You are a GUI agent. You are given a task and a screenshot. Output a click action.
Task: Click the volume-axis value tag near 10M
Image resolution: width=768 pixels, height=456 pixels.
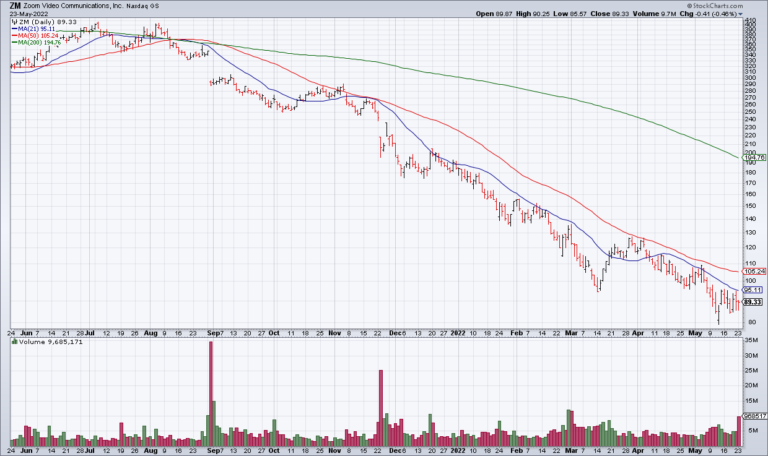point(754,416)
